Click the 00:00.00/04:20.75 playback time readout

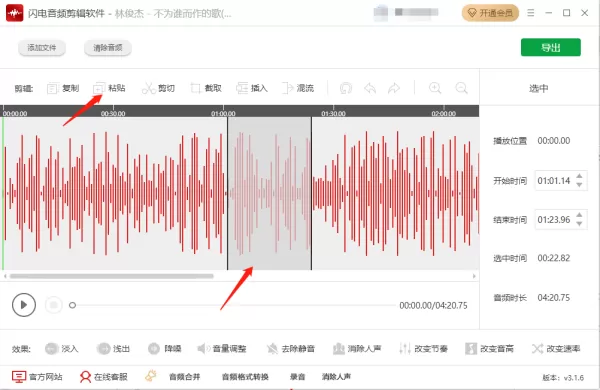[433, 305]
